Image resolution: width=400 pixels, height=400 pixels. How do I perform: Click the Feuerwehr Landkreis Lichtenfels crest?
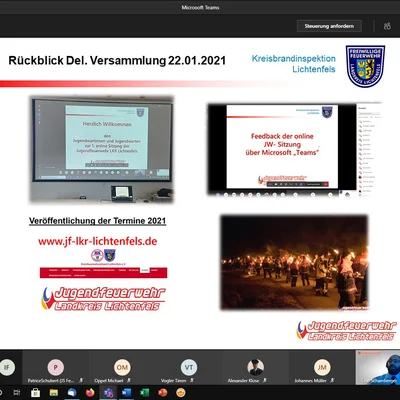coord(365,66)
